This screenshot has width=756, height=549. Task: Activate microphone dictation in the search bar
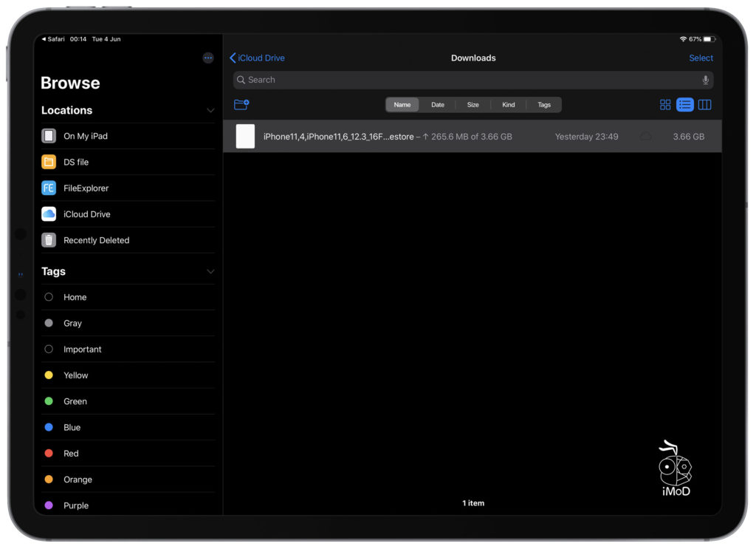705,80
